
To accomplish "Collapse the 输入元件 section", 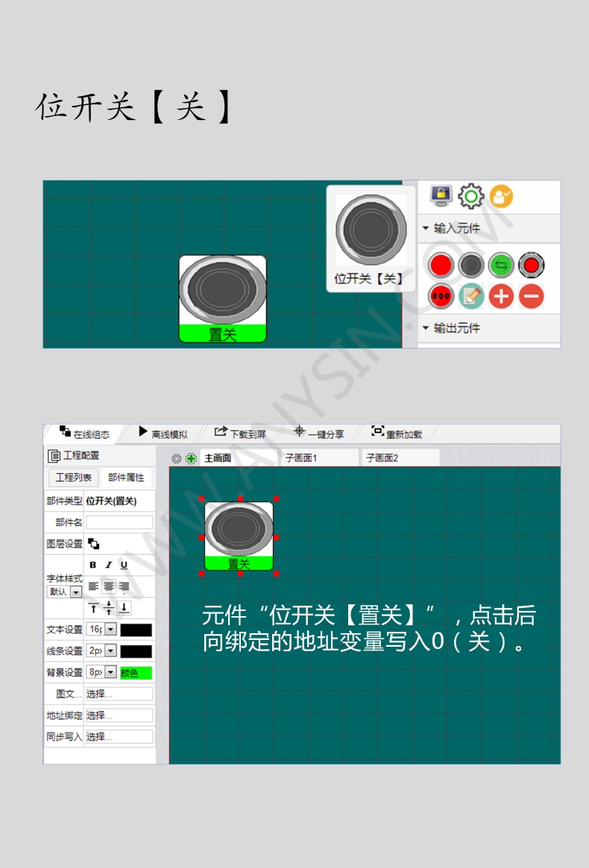I will tap(426, 228).
